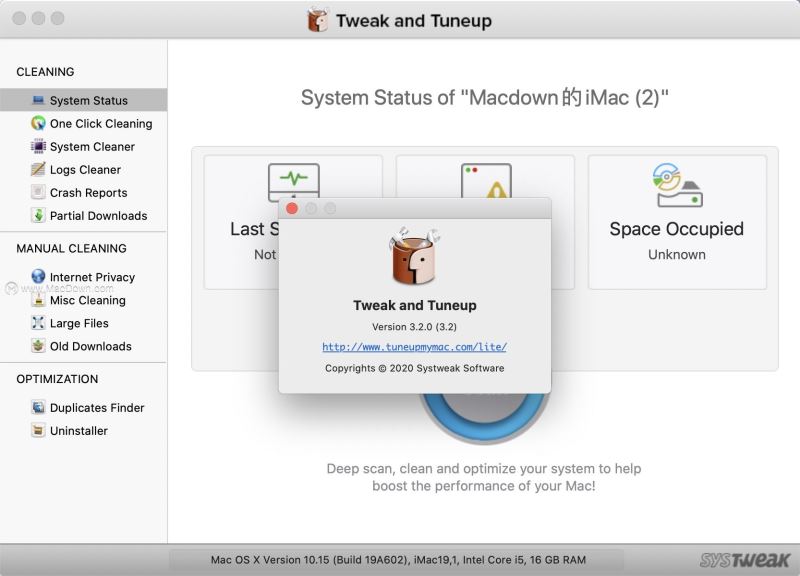
Task: Click the Internet Privacy globe icon
Action: [x=38, y=277]
